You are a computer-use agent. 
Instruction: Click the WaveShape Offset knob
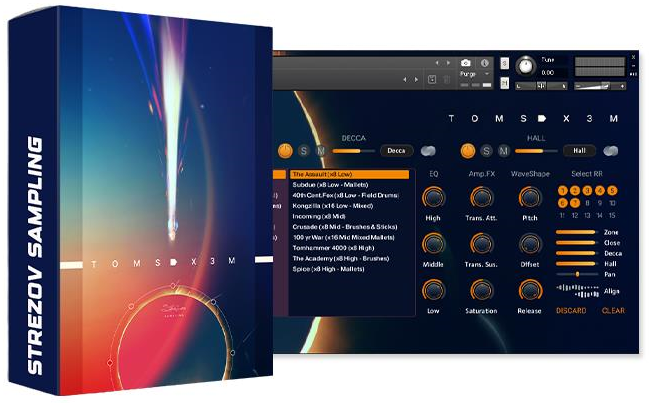[530, 244]
